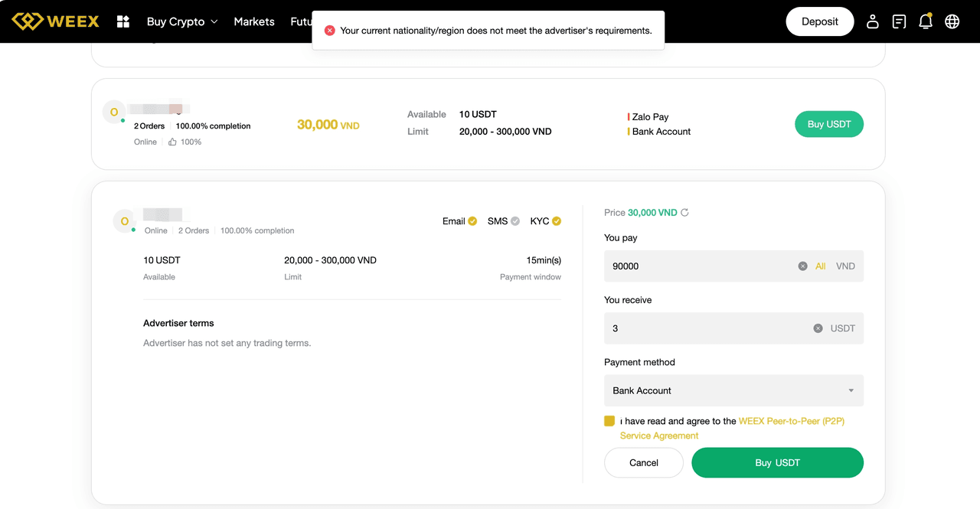Screen dimensions: 980x509
Task: Expand the Buy Crypto dropdown
Action: point(182,21)
